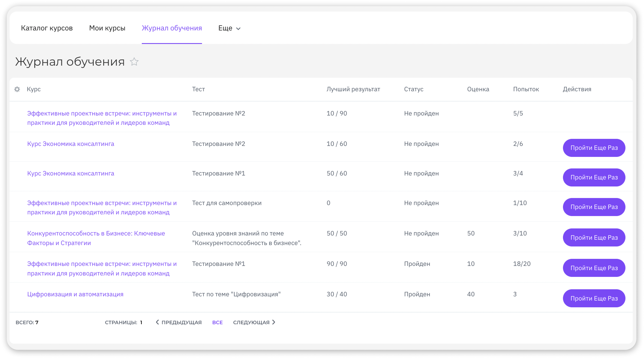Go to the Предыдущая page
This screenshot has height=358, width=644.
click(x=179, y=322)
